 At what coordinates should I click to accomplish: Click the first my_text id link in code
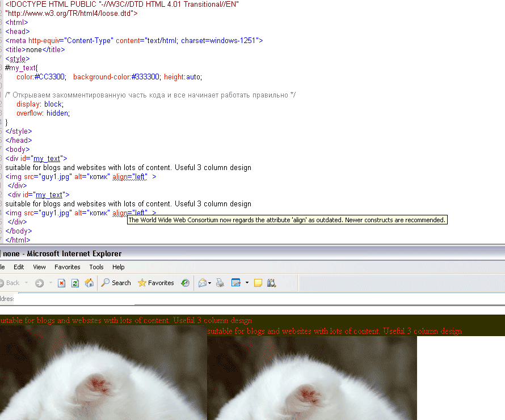(47, 159)
